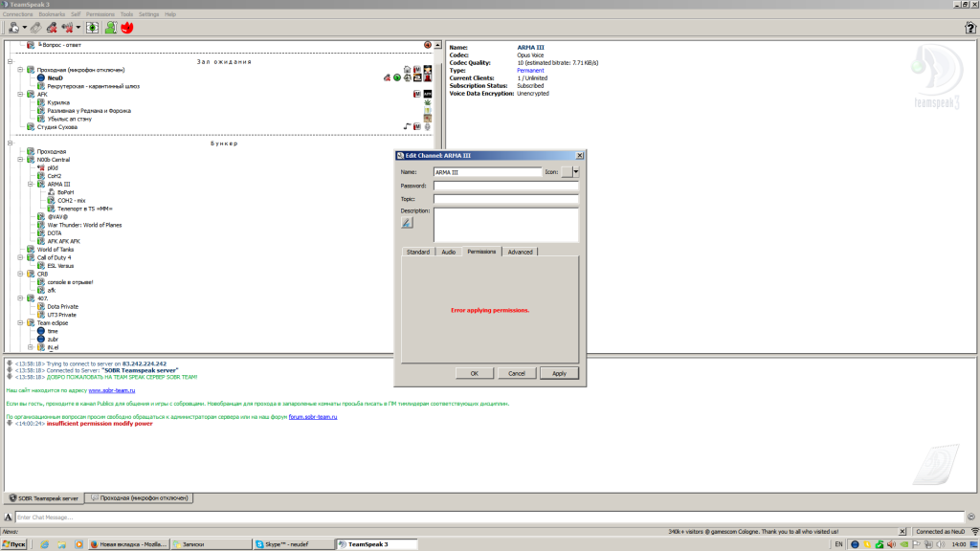This screenshot has height=551, width=980.
Task: Click the description editor pencil icon
Action: [407, 223]
